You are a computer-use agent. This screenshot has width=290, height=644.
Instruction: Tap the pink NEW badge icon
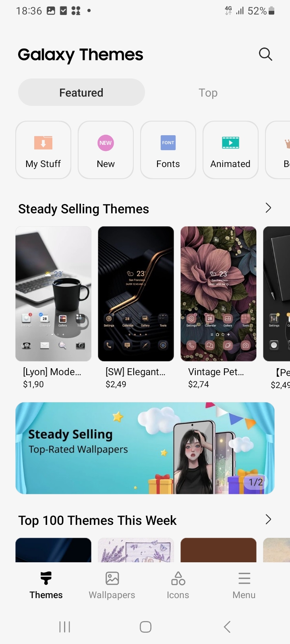click(106, 142)
